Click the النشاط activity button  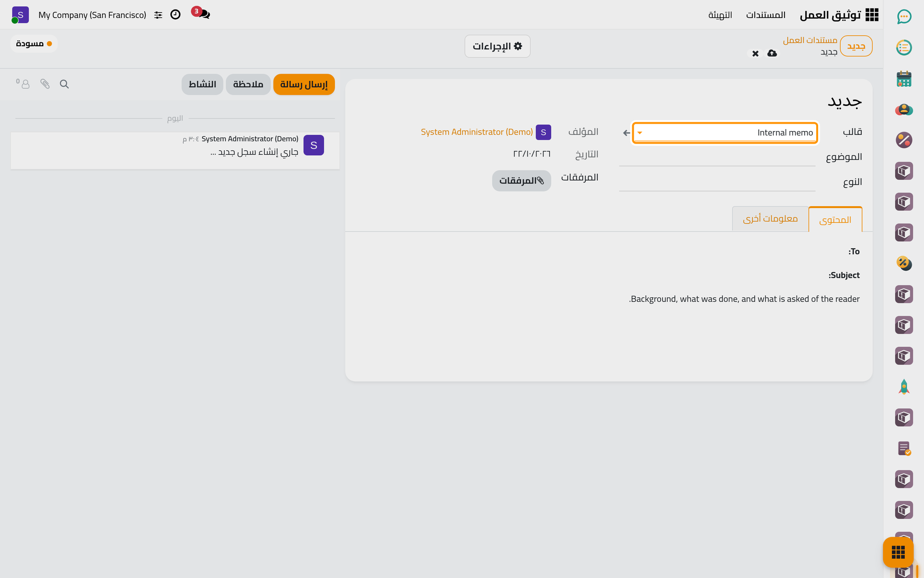click(x=202, y=84)
